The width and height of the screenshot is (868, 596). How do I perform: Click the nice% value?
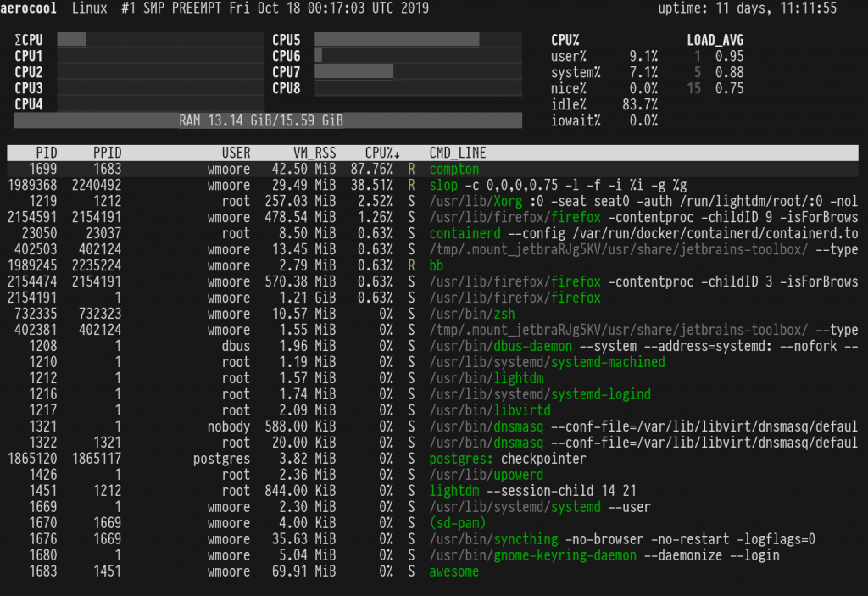point(643,88)
